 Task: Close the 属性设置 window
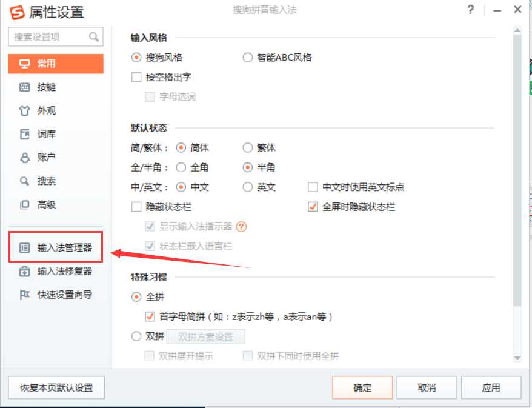[517, 10]
